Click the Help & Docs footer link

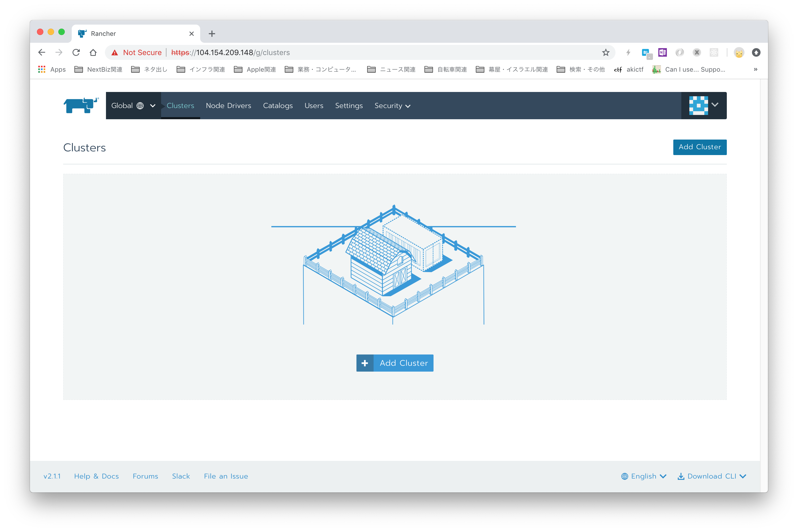(96, 476)
